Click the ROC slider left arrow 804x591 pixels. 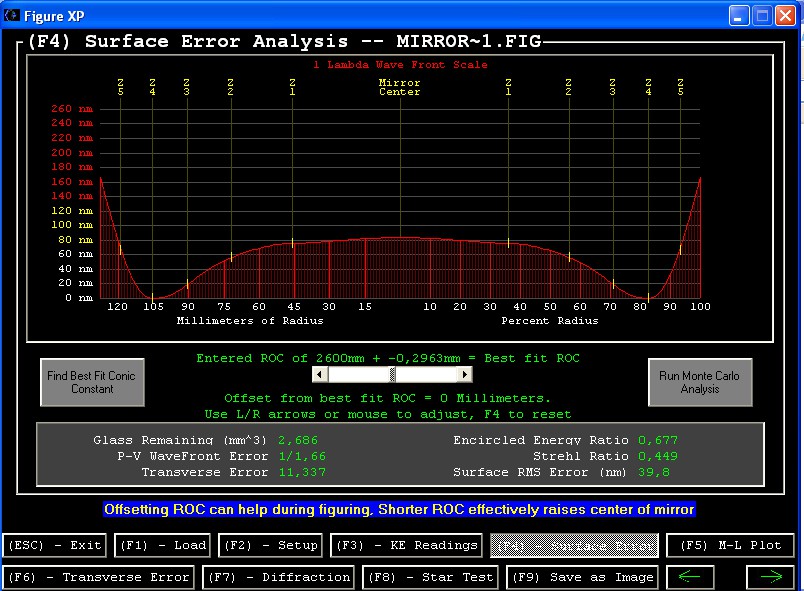pyautogui.click(x=320, y=374)
